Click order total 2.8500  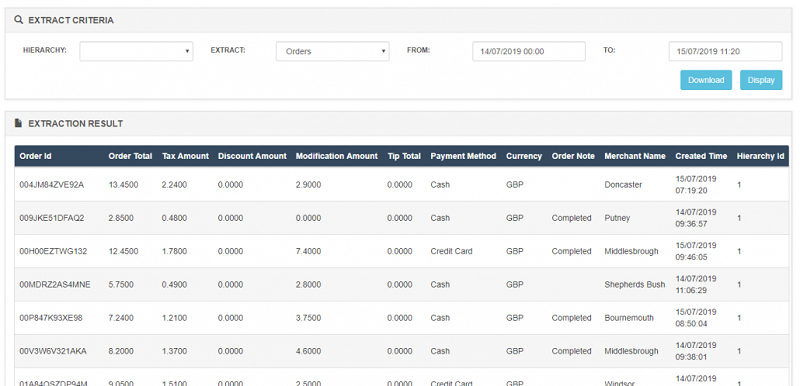[x=121, y=218]
